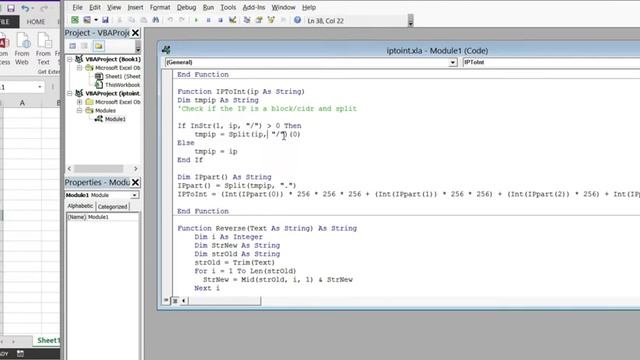Click the Insert UserForm toolbar icon
The image size is (640, 360).
pos(87,20)
